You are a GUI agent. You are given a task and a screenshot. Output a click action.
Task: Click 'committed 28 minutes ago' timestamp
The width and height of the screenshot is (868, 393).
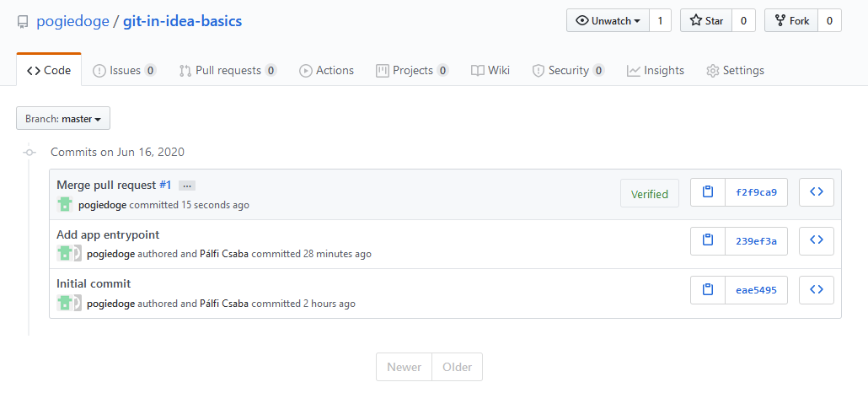click(311, 255)
